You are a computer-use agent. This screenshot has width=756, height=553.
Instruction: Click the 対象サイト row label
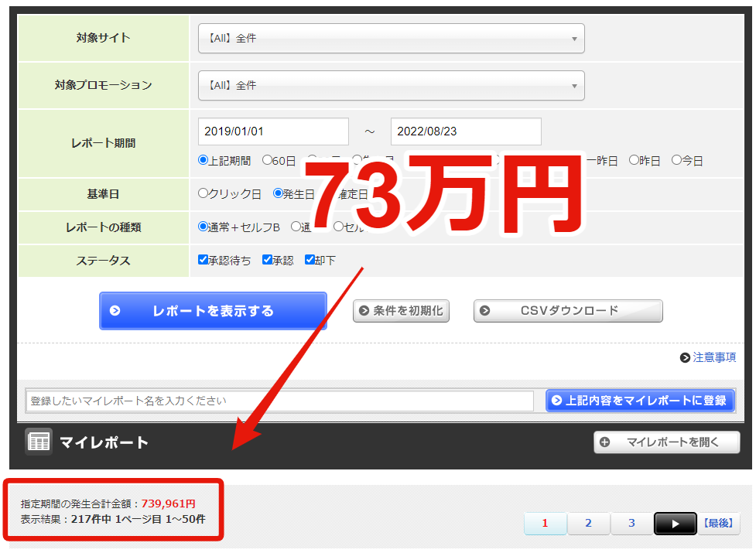103,38
